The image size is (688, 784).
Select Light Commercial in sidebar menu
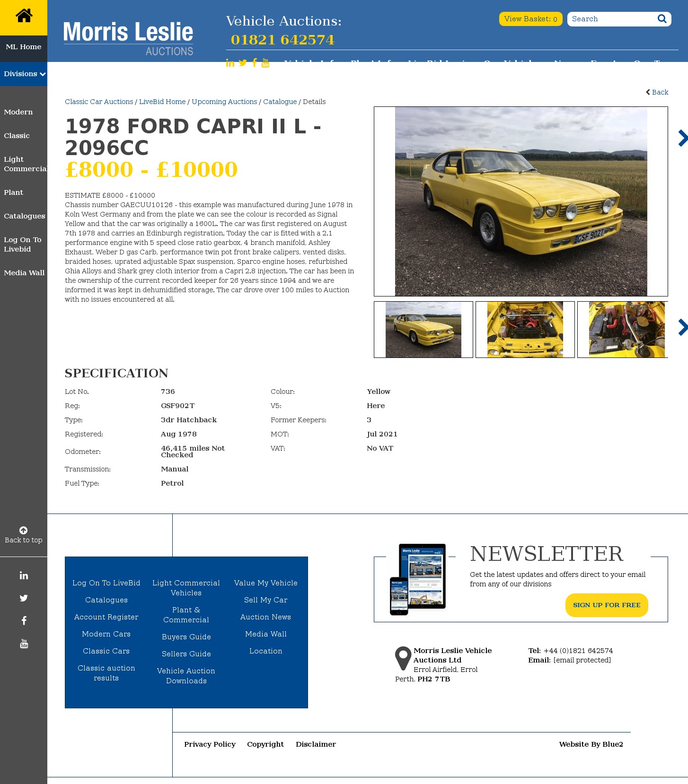[x=26, y=164]
